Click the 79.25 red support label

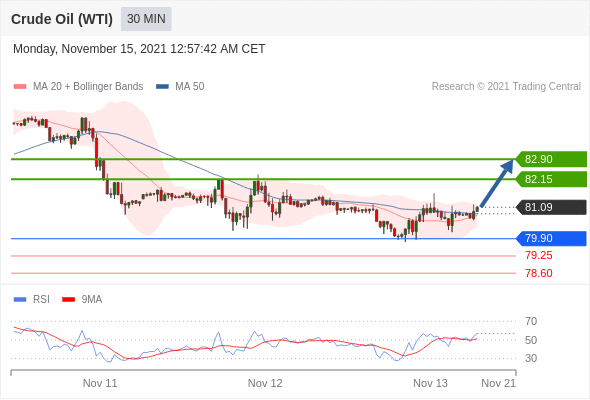coord(539,256)
